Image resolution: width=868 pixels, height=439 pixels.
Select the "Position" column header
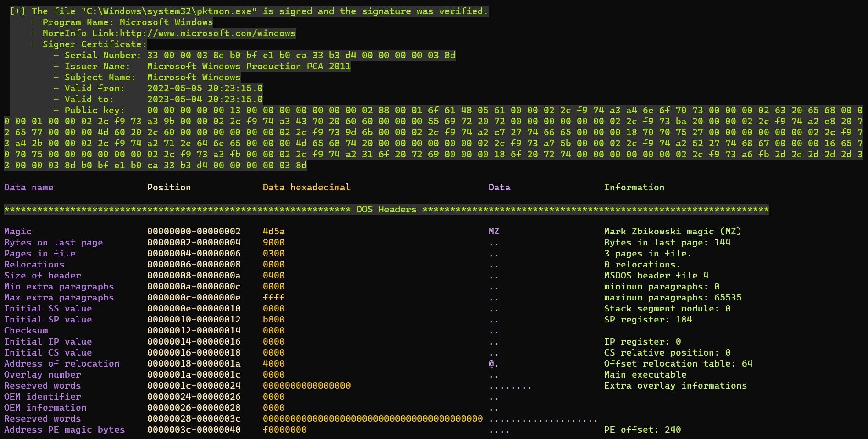point(169,188)
